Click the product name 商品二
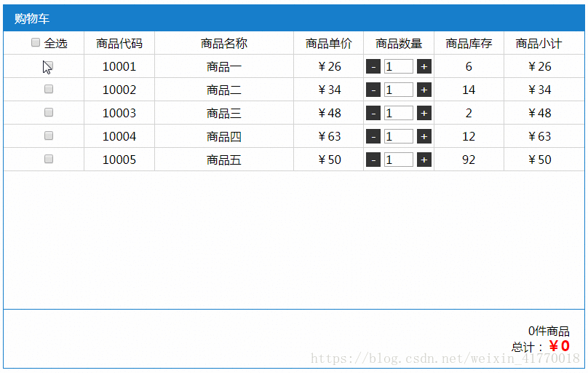Screen dimensions: 588x373 click(224, 90)
